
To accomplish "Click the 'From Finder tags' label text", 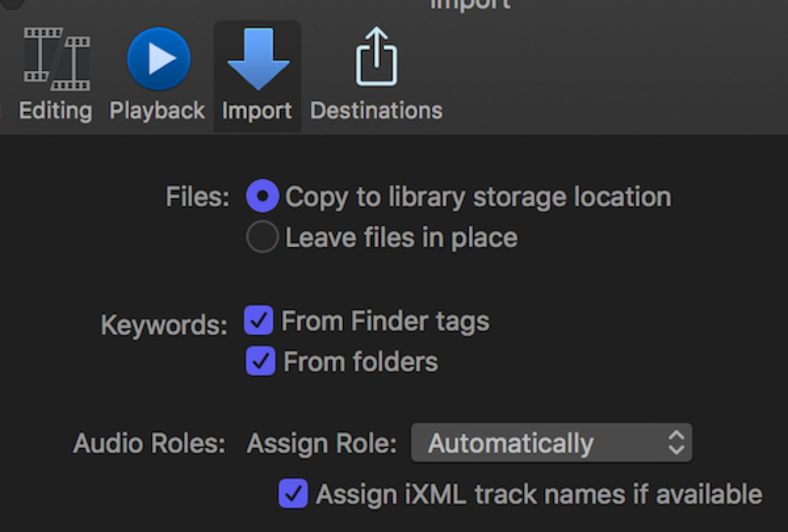I will (385, 321).
